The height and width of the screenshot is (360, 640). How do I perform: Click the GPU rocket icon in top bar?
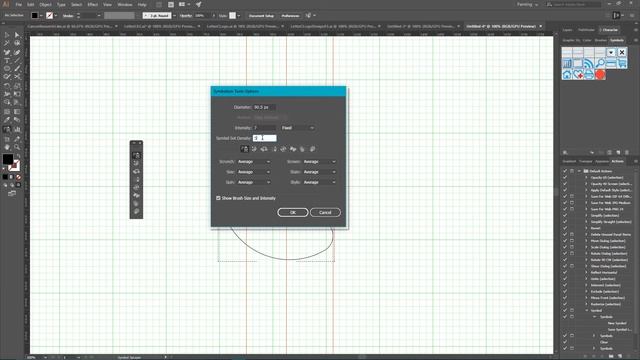click(x=198, y=4)
